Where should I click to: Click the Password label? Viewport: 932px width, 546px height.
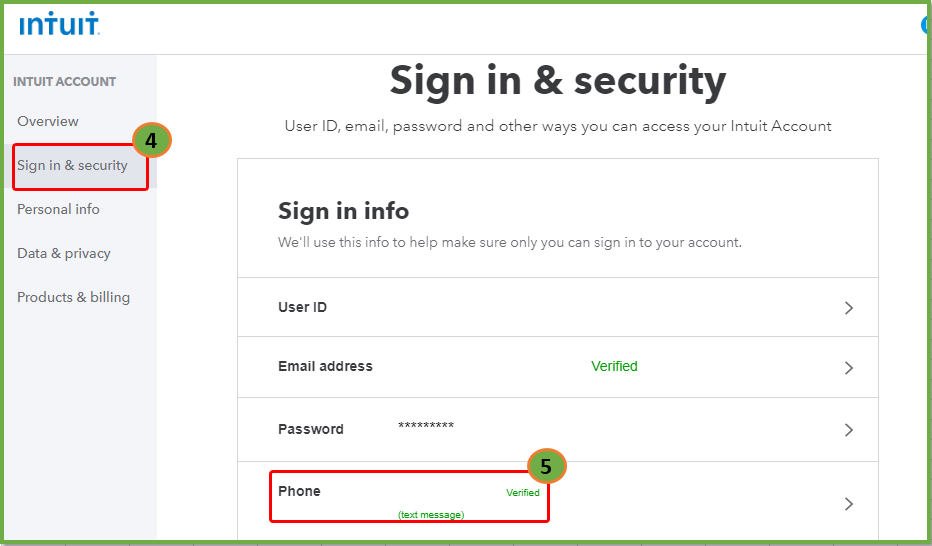point(310,429)
